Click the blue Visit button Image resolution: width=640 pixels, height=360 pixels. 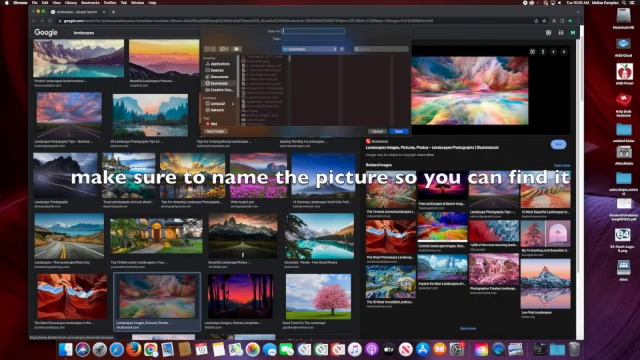(558, 144)
